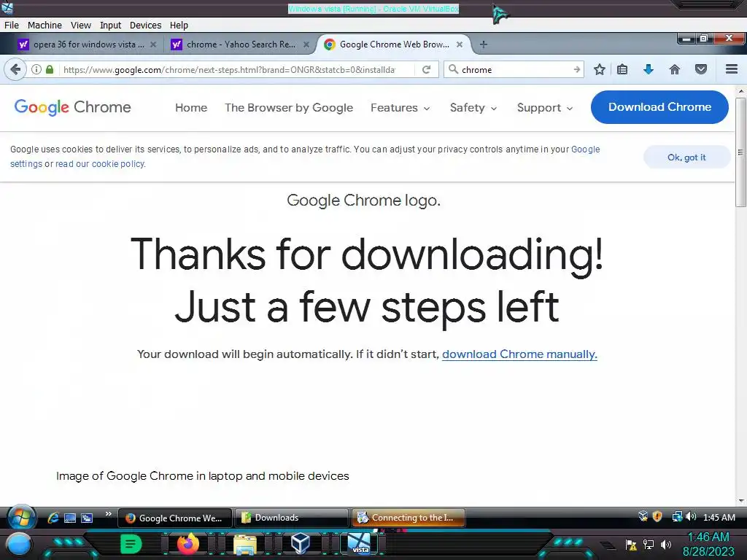This screenshot has height=560, width=747.
Task: Open Firefox from the host taskbar
Action: click(x=187, y=544)
